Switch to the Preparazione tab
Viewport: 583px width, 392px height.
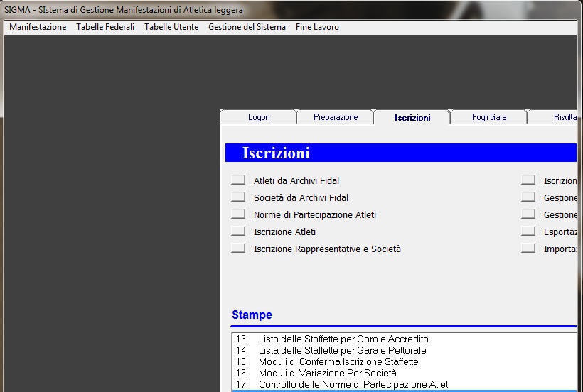coord(336,117)
